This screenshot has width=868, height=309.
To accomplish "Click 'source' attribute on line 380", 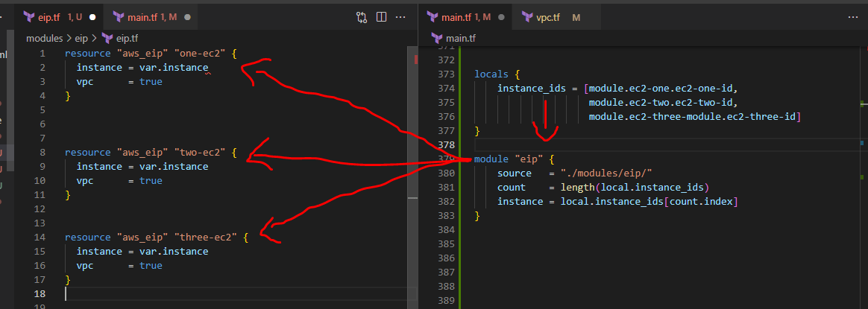I will tap(515, 173).
